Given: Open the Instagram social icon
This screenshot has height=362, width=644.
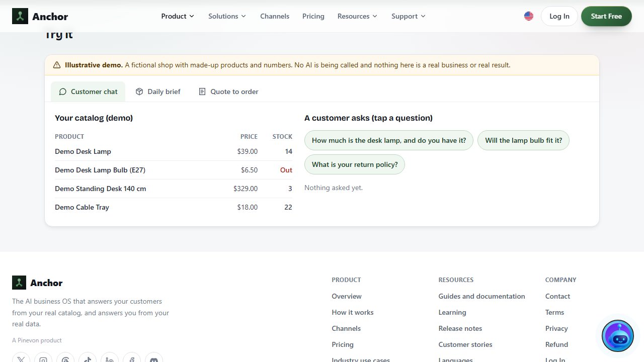Looking at the screenshot, I should [43, 360].
